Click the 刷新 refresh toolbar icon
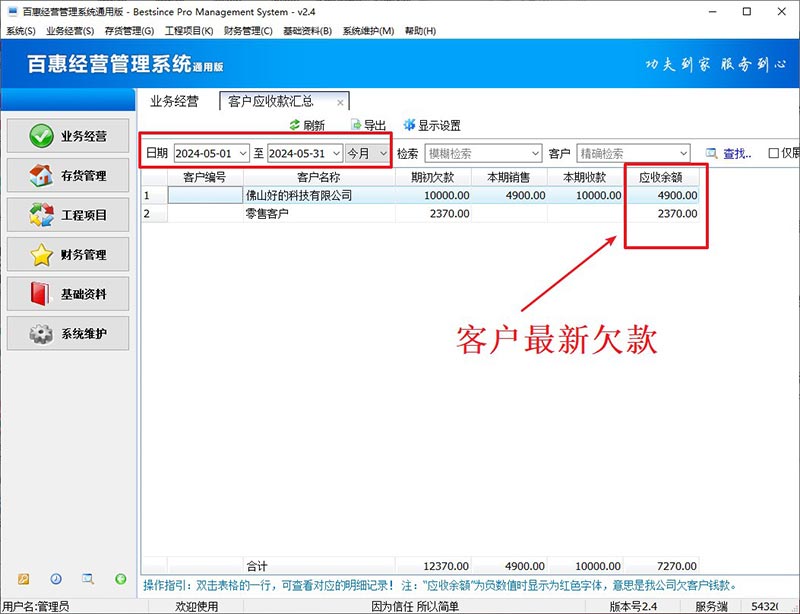This screenshot has width=800, height=614. click(x=294, y=125)
